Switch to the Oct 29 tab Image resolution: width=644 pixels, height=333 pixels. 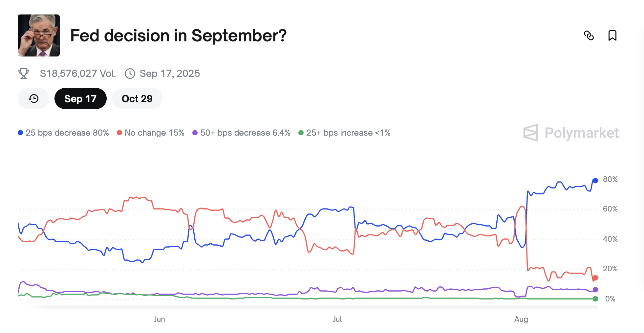pos(137,99)
